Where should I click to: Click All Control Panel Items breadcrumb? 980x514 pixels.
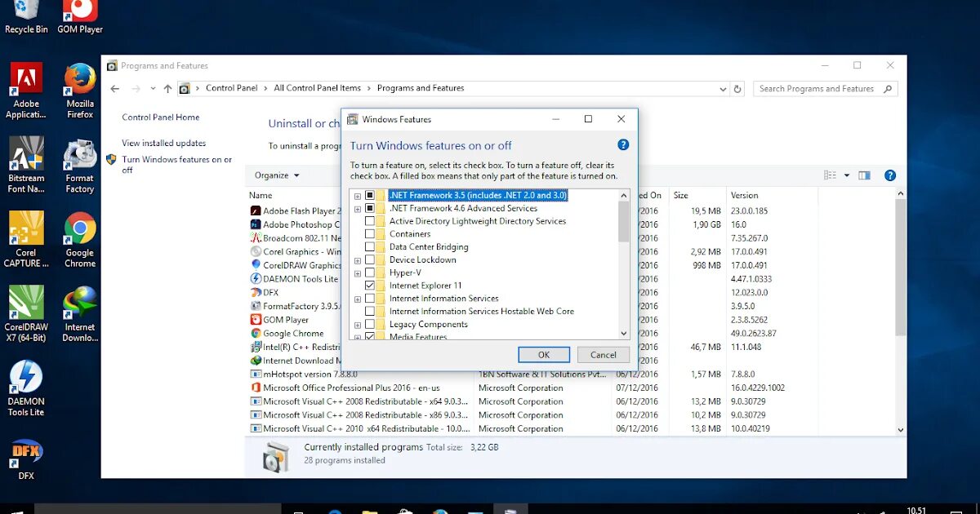click(317, 88)
